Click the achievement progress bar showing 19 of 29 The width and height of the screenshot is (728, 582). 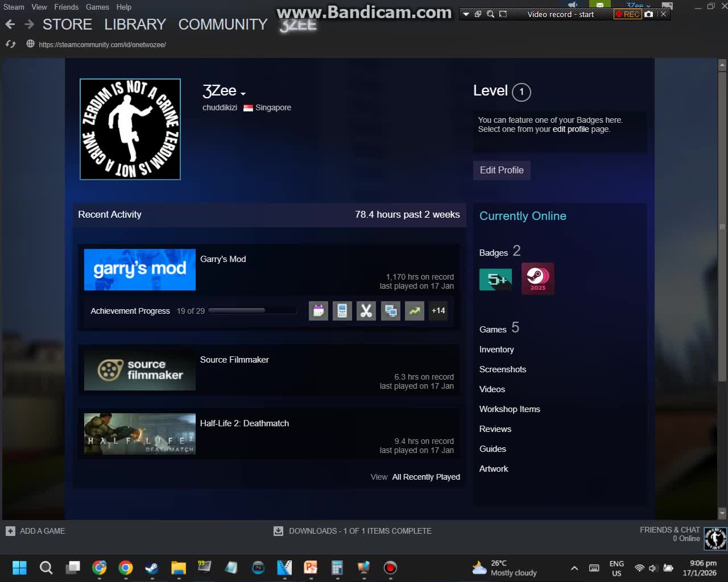[x=253, y=310]
